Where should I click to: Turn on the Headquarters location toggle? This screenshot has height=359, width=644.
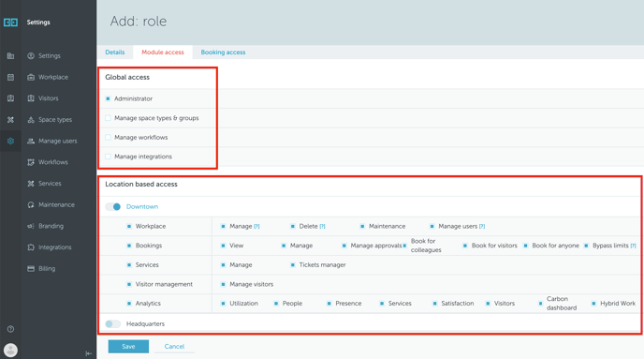(113, 324)
